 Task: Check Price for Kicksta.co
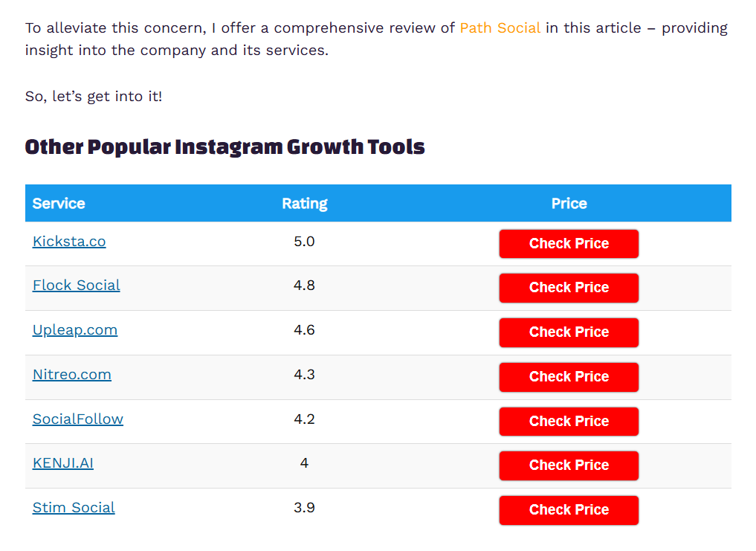tap(569, 244)
